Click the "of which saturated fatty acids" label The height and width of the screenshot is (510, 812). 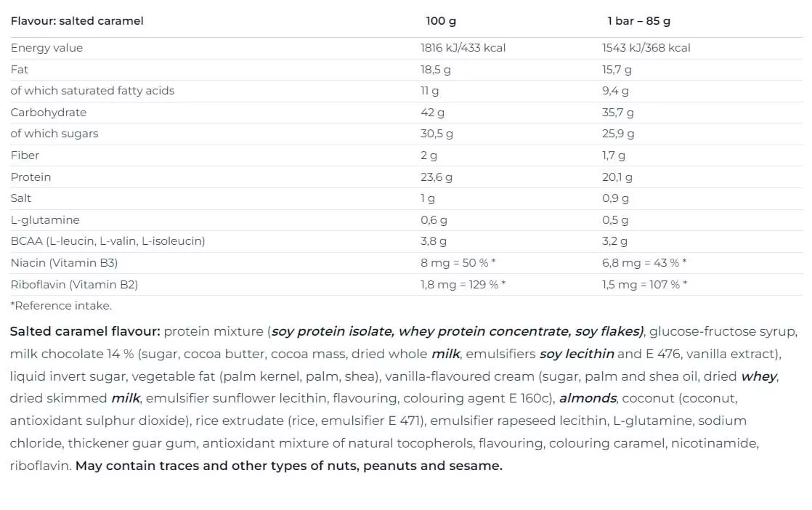[x=92, y=91]
